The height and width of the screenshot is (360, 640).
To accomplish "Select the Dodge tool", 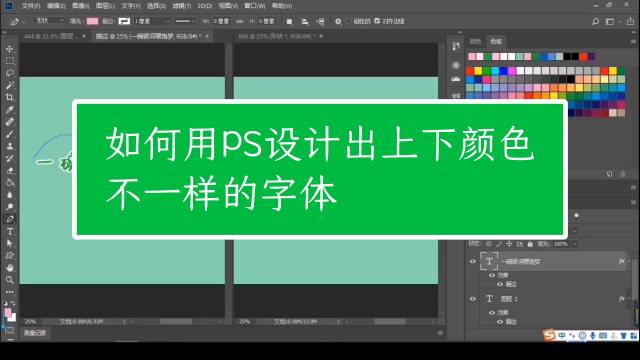I will (10, 207).
